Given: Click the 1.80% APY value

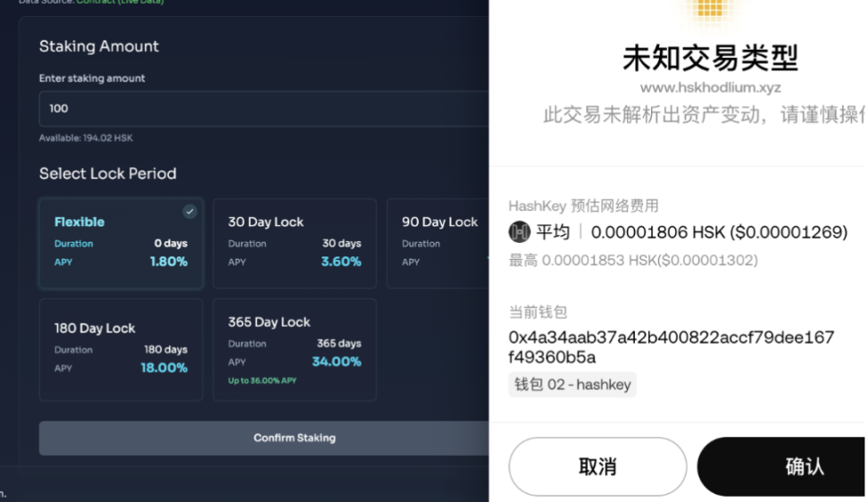Looking at the screenshot, I should click(169, 261).
